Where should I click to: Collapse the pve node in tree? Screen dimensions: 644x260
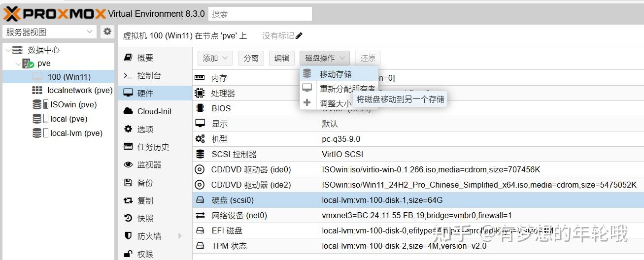18,64
